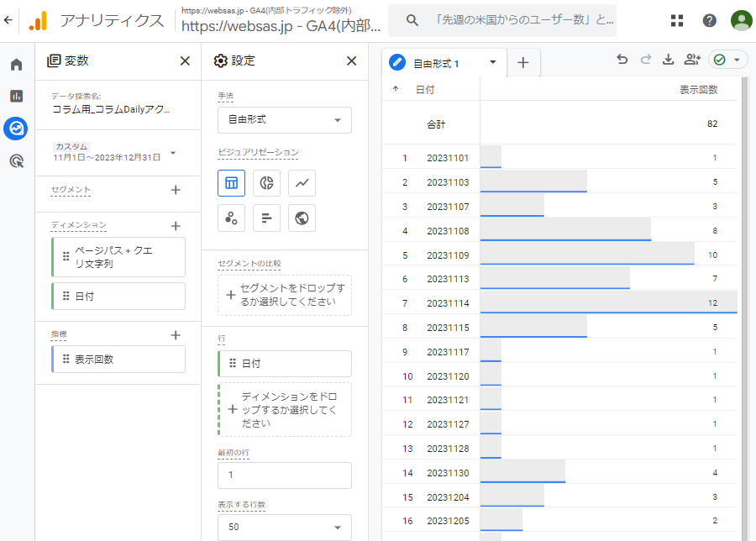
Task: Click the Google Analytics logo
Action: click(x=38, y=21)
